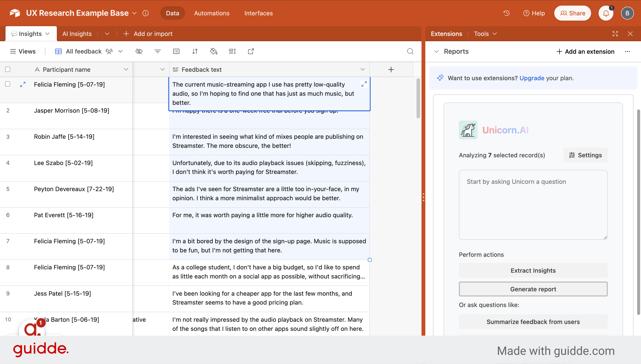This screenshot has height=364, width=641.
Task: Click collaborative view people icon
Action: click(109, 51)
